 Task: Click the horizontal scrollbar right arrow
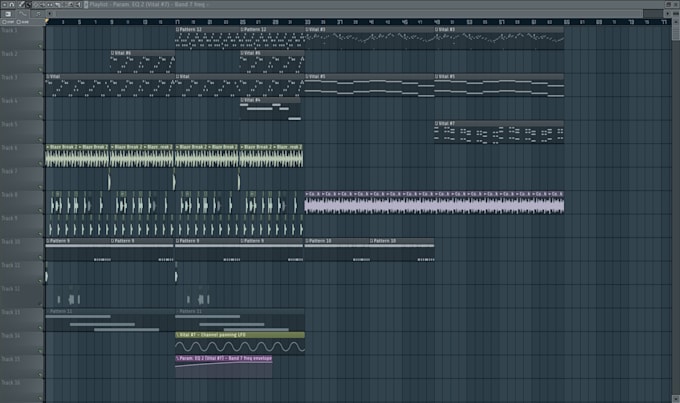pos(668,13)
